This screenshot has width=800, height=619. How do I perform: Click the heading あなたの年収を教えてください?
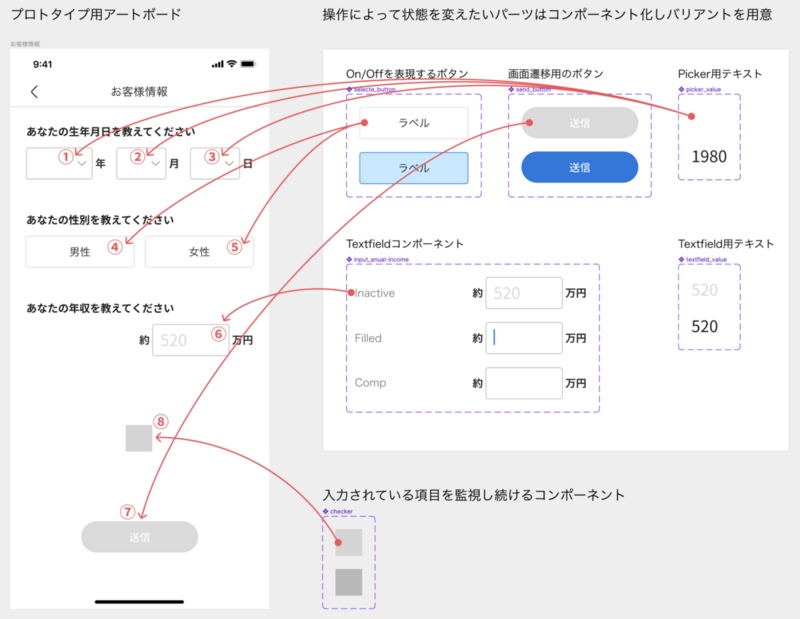[x=100, y=308]
